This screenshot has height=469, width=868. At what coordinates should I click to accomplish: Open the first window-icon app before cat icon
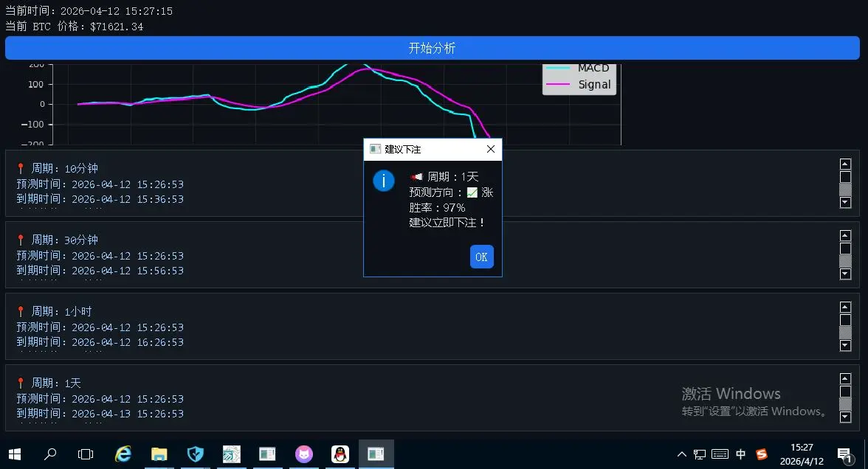click(x=267, y=454)
